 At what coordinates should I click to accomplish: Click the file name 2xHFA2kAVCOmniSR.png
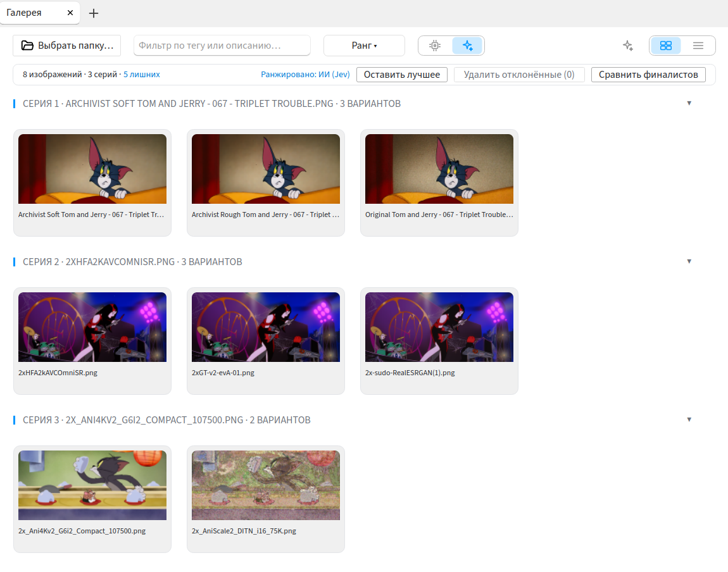58,373
